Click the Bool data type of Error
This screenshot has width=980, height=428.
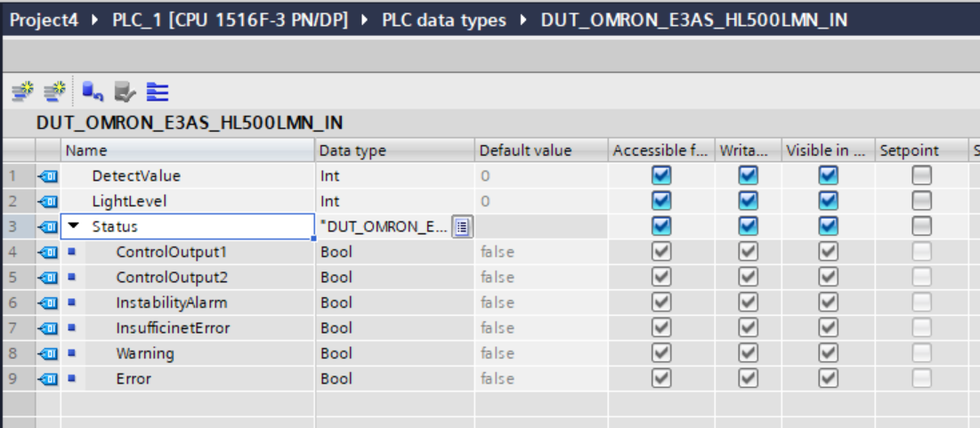(336, 379)
